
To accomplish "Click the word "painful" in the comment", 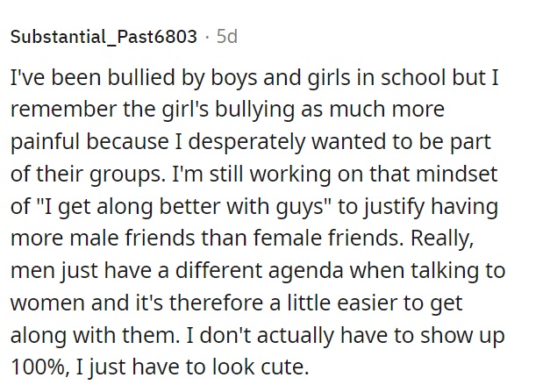I will [x=46, y=142].
